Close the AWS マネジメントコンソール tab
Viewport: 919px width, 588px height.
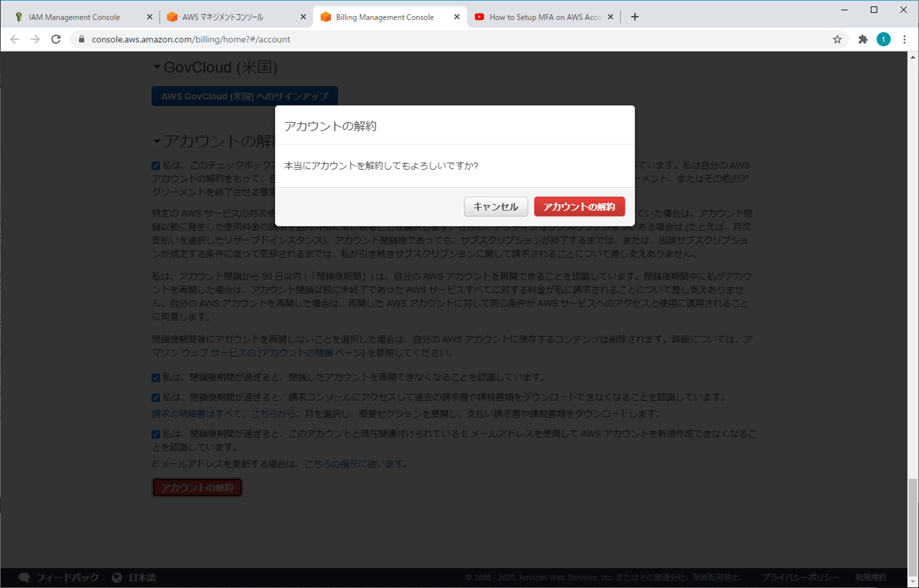[x=303, y=17]
